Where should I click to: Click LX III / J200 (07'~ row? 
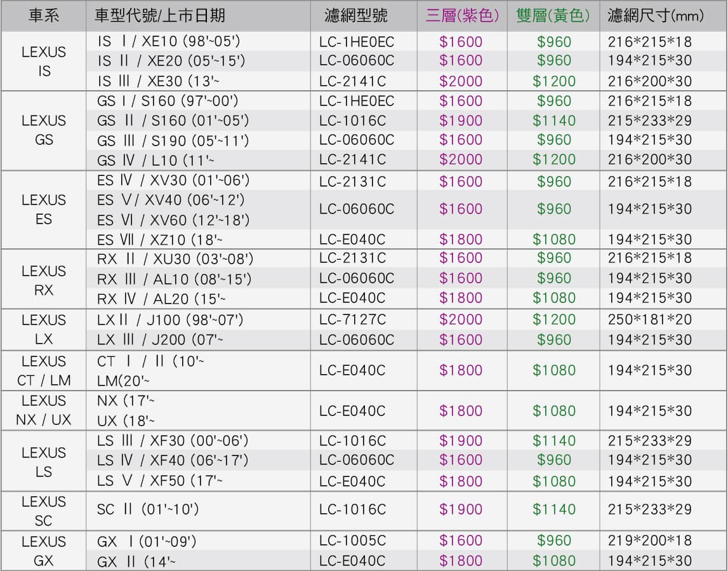[x=406, y=340]
